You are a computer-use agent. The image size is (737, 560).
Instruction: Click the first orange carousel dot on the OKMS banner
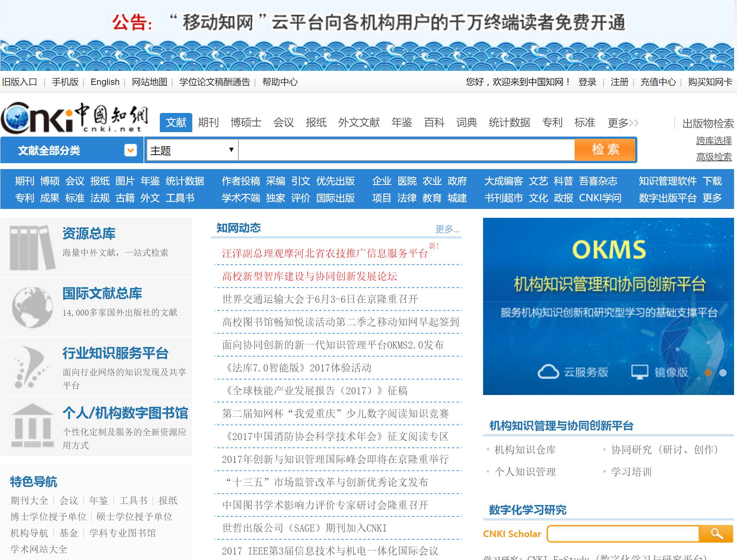click(708, 373)
